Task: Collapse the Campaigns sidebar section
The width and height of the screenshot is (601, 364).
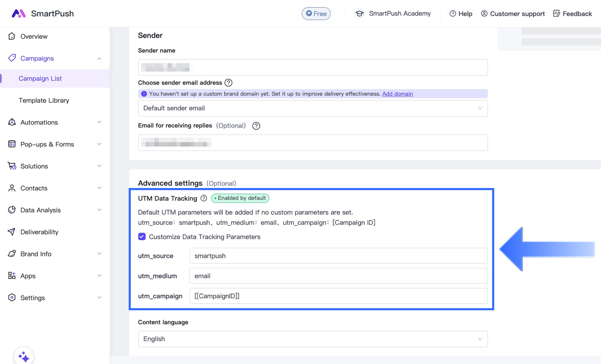Action: [99, 58]
